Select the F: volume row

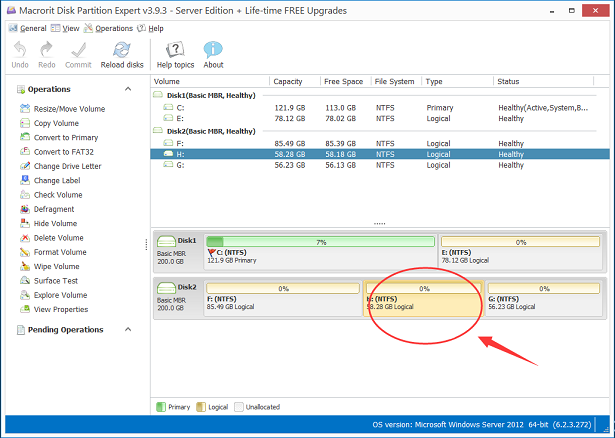point(380,144)
